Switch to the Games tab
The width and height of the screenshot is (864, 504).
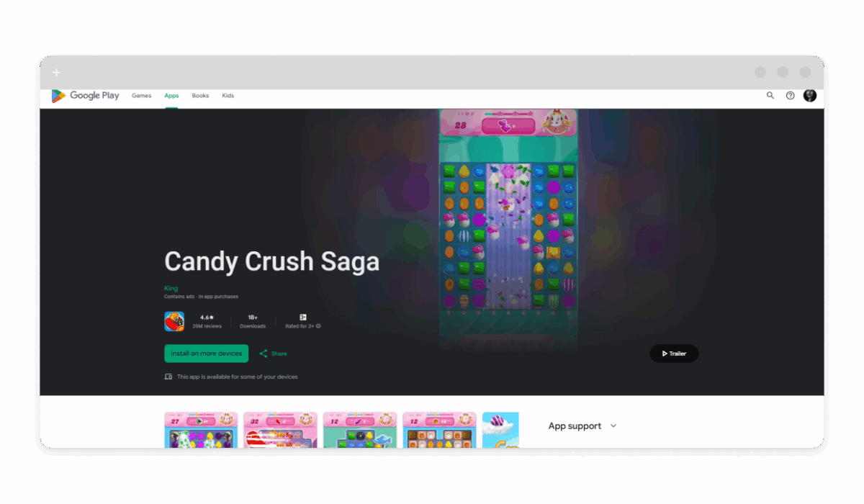[141, 96]
